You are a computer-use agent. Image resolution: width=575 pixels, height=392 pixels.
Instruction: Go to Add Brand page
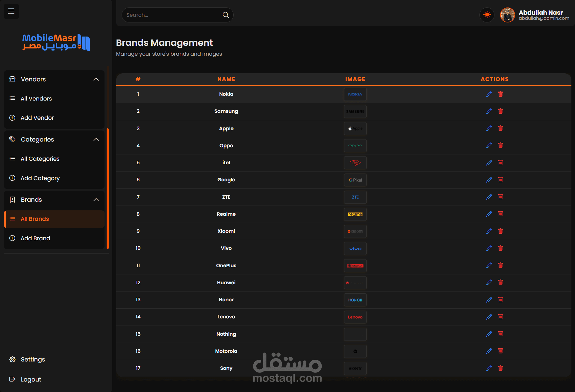35,238
